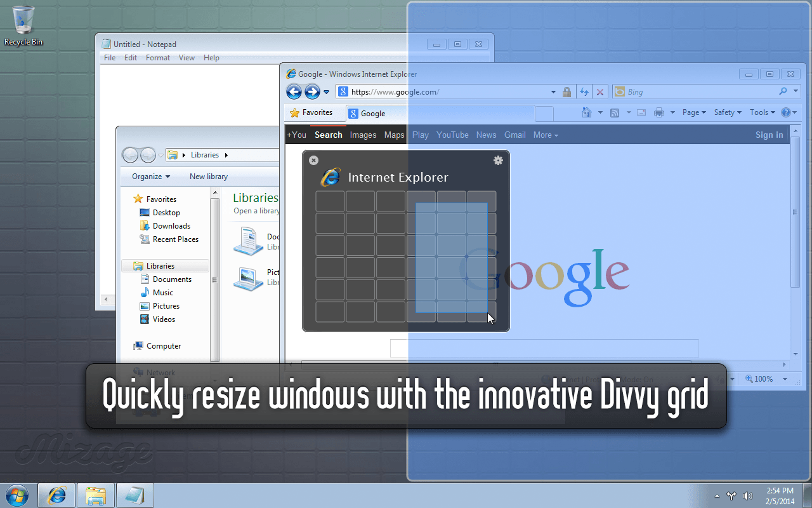This screenshot has width=812, height=508.
Task: Click the Print icon in IE
Action: point(659,112)
